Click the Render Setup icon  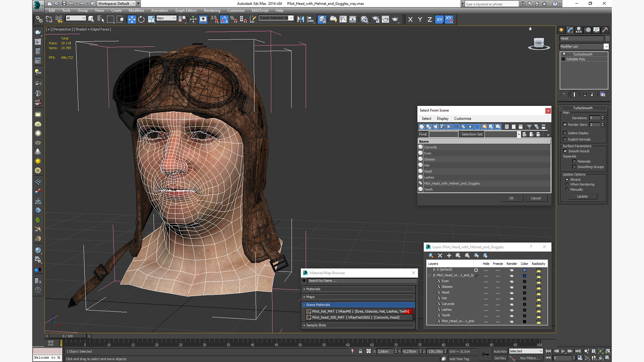pyautogui.click(x=376, y=19)
